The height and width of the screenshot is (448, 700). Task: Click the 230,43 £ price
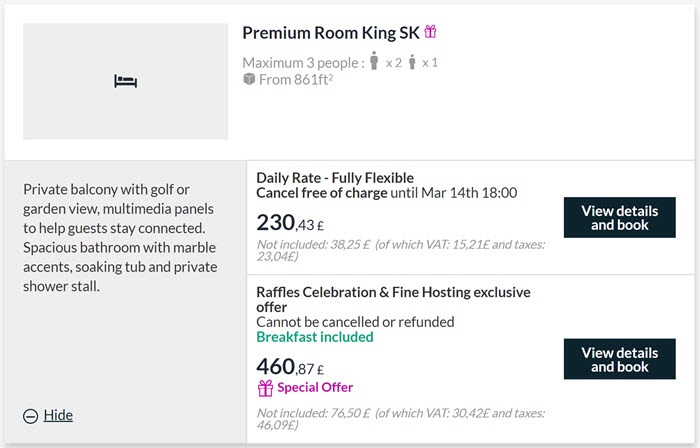290,223
